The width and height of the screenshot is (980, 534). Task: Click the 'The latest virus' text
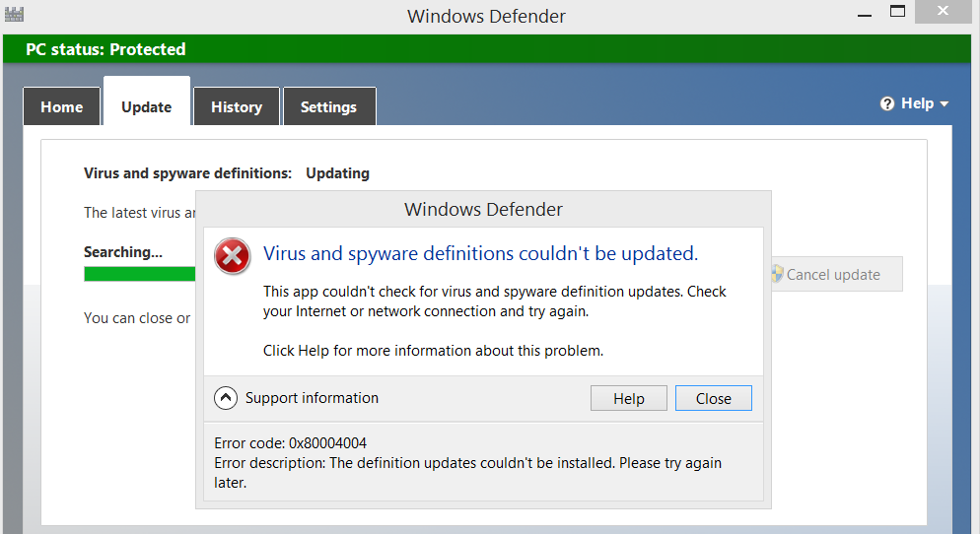point(140,213)
